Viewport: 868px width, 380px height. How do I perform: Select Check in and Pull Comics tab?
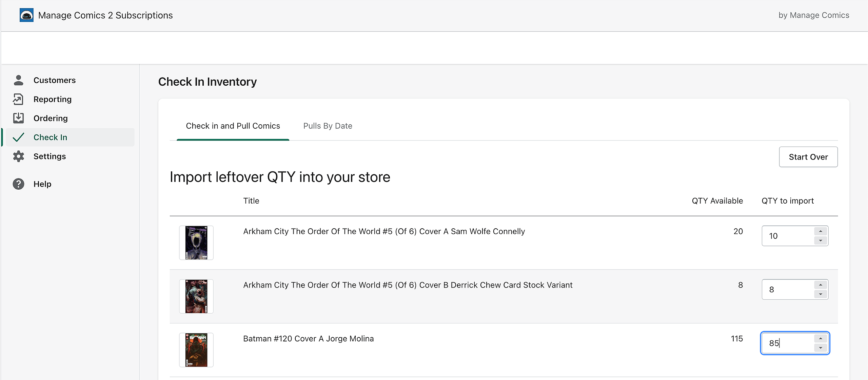click(233, 126)
